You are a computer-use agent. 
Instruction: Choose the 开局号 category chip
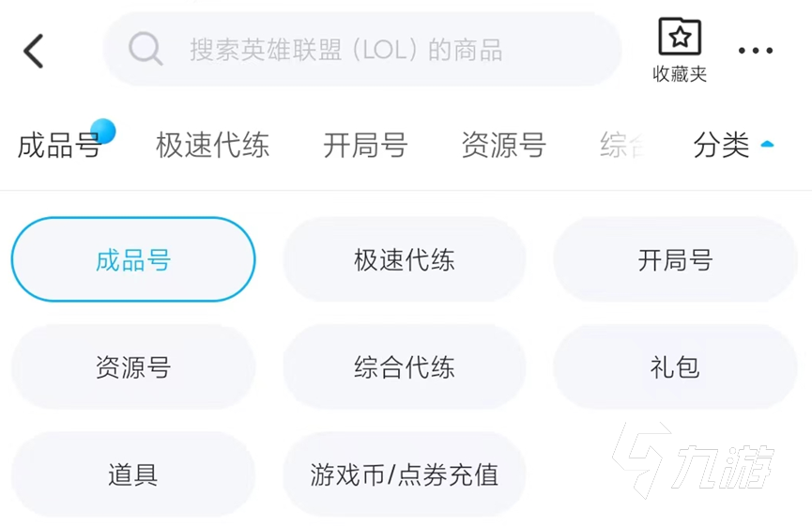click(675, 259)
